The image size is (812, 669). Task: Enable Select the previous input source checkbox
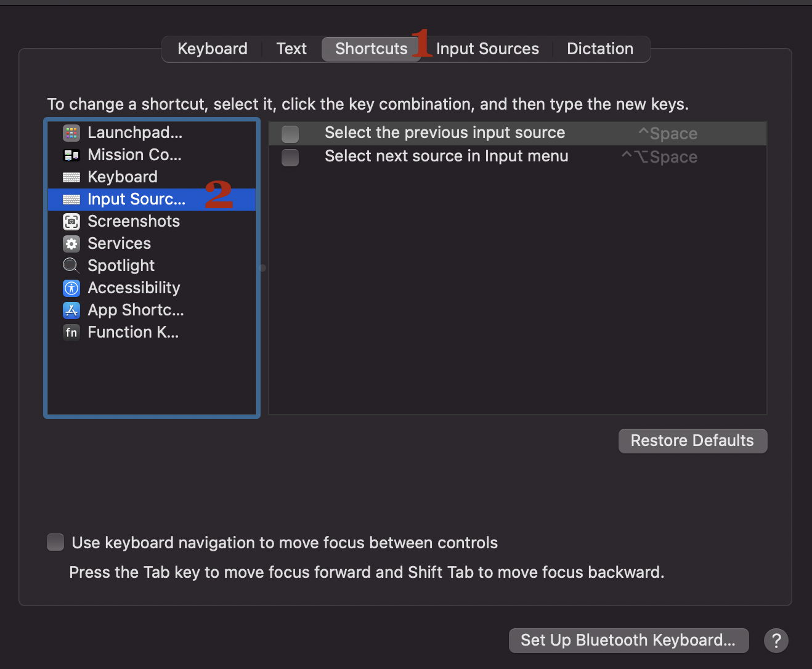(x=290, y=134)
